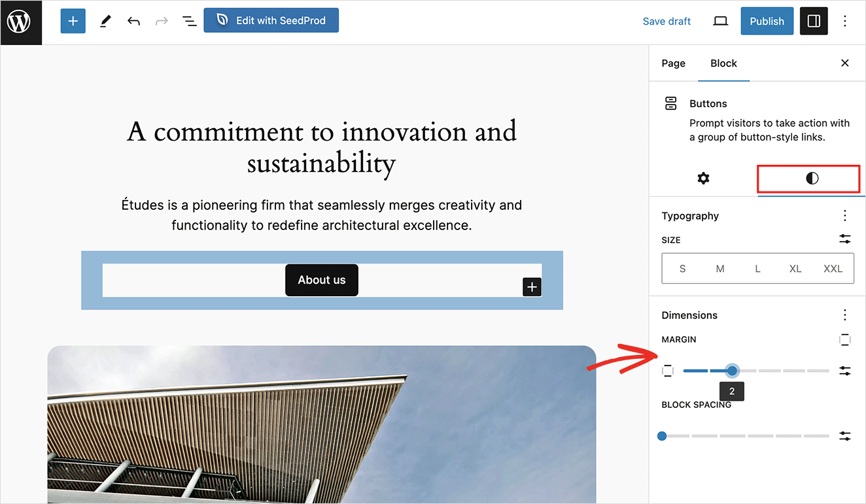
Task: Preview the page with the monitor icon
Action: pos(720,21)
